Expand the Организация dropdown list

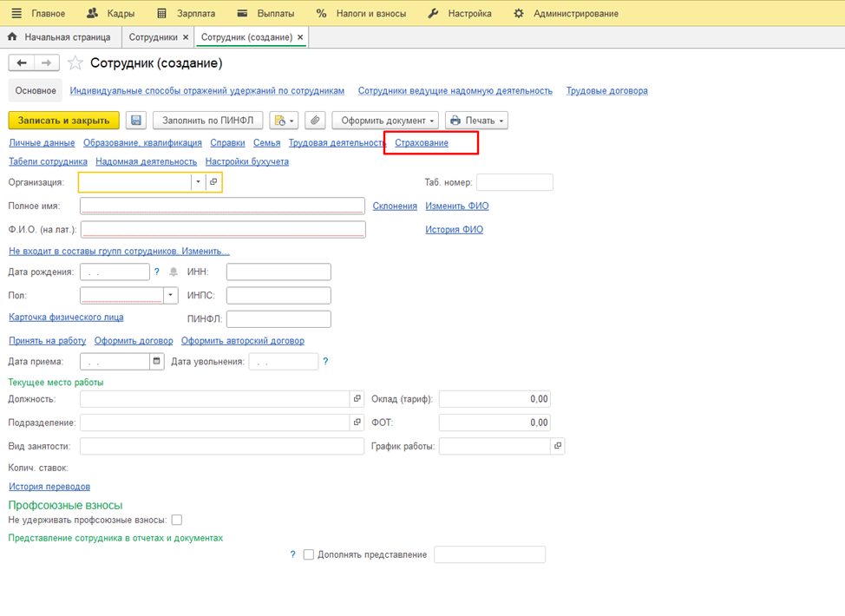click(198, 182)
